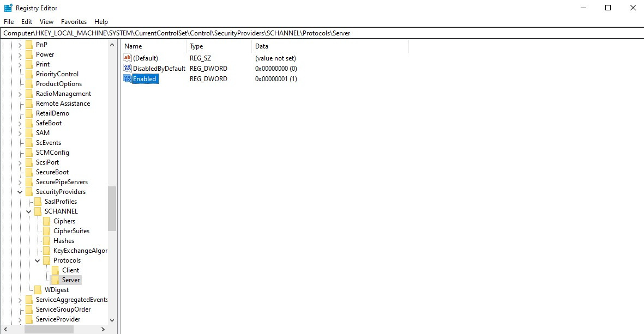
Task: Click the CipherSuites folder icon
Action: click(x=46, y=231)
